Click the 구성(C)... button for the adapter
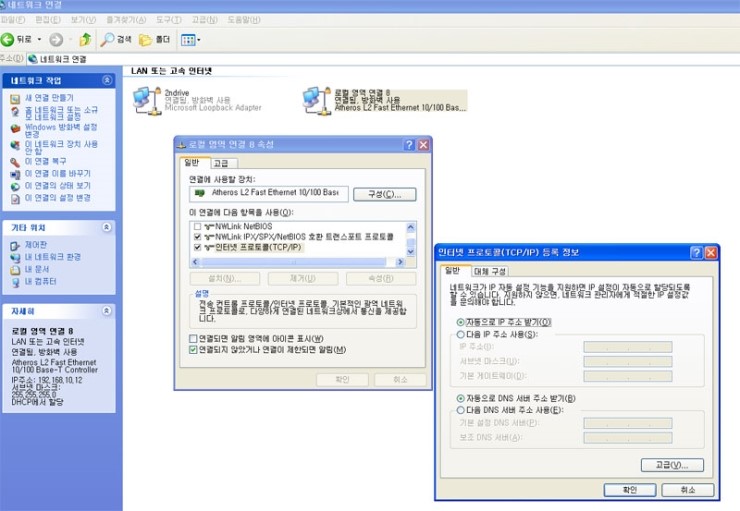The image size is (740, 511). (383, 193)
